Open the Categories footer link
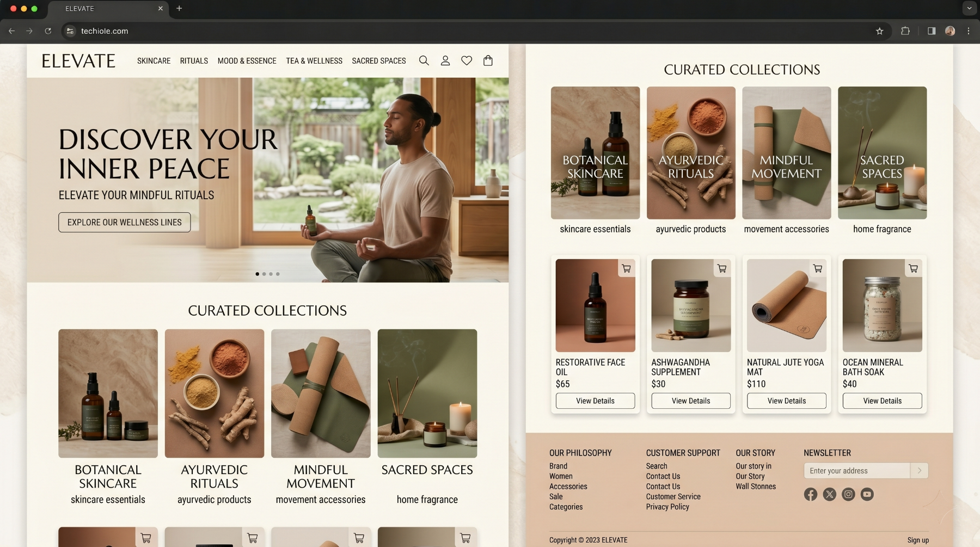Viewport: 980px width, 547px height. tap(566, 507)
